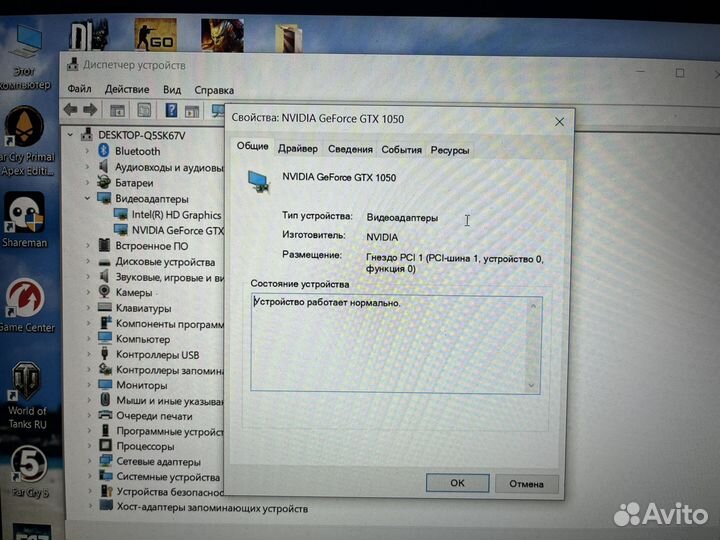The width and height of the screenshot is (720, 540).
Task: Select the Аудиовходы category speaker icon
Action: (x=104, y=166)
